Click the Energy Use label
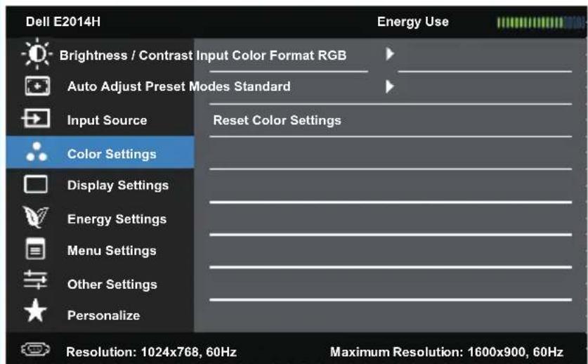588x364 pixels. point(413,22)
